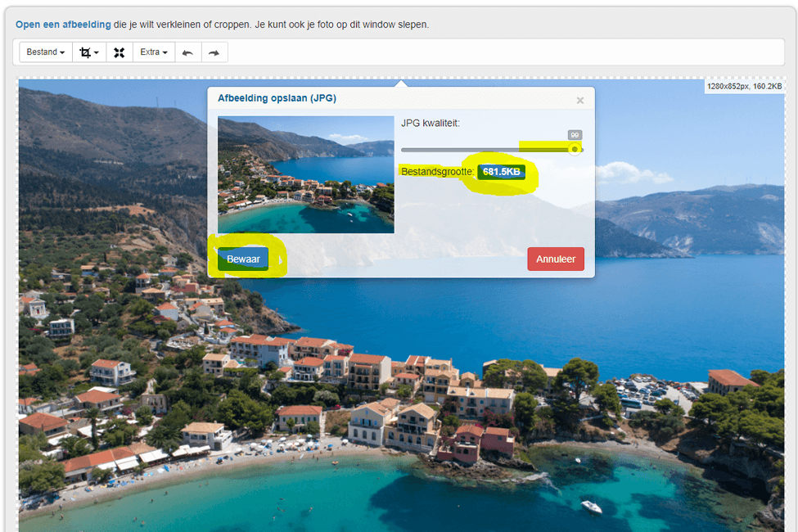
Task: Click the "Open een afbeelding" link
Action: point(63,25)
